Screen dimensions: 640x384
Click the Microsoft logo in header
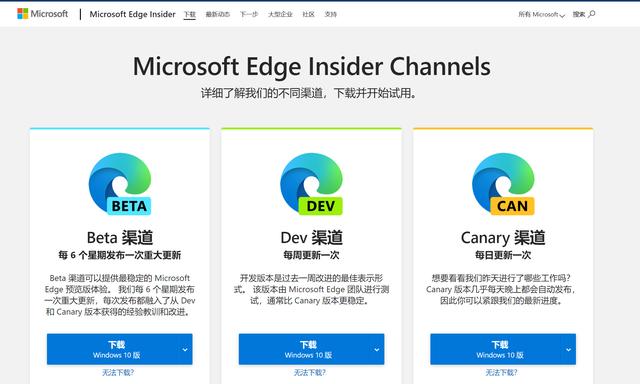[42, 14]
